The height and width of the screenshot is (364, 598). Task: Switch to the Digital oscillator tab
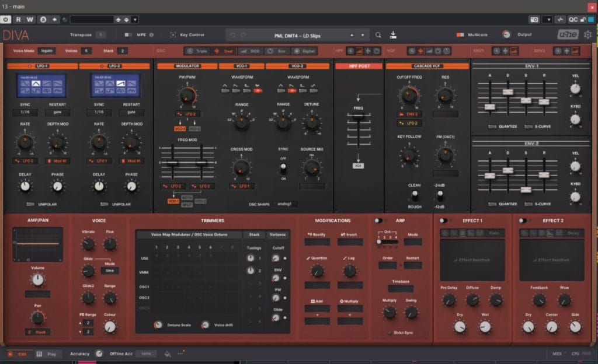[305, 51]
